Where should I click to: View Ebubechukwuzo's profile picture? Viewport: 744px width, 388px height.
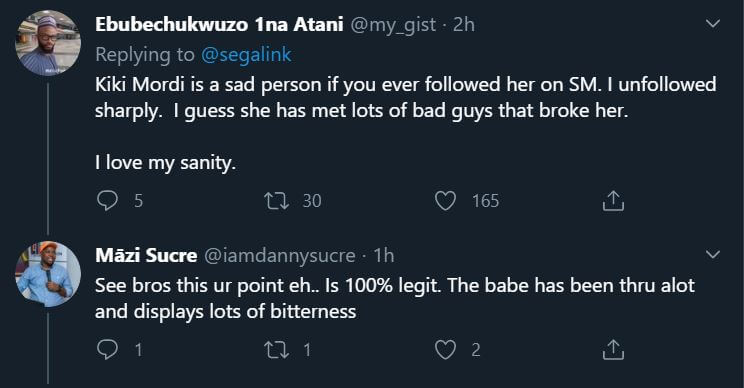pos(48,43)
